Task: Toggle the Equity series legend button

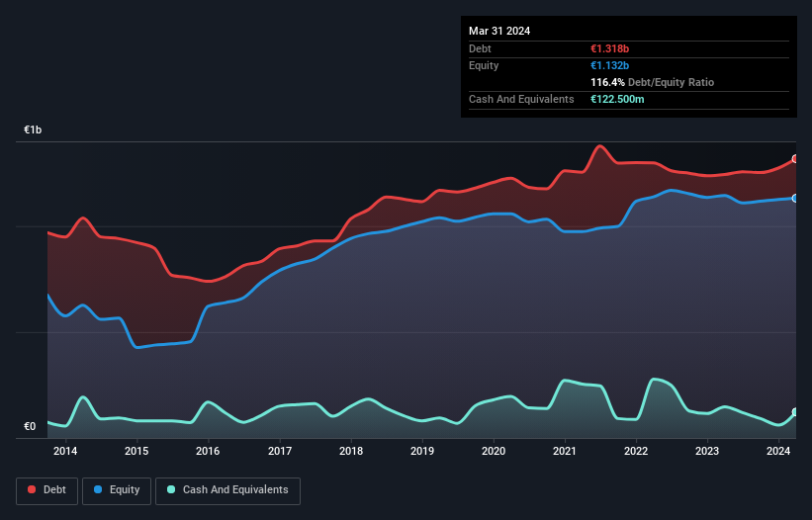Action: point(117,490)
